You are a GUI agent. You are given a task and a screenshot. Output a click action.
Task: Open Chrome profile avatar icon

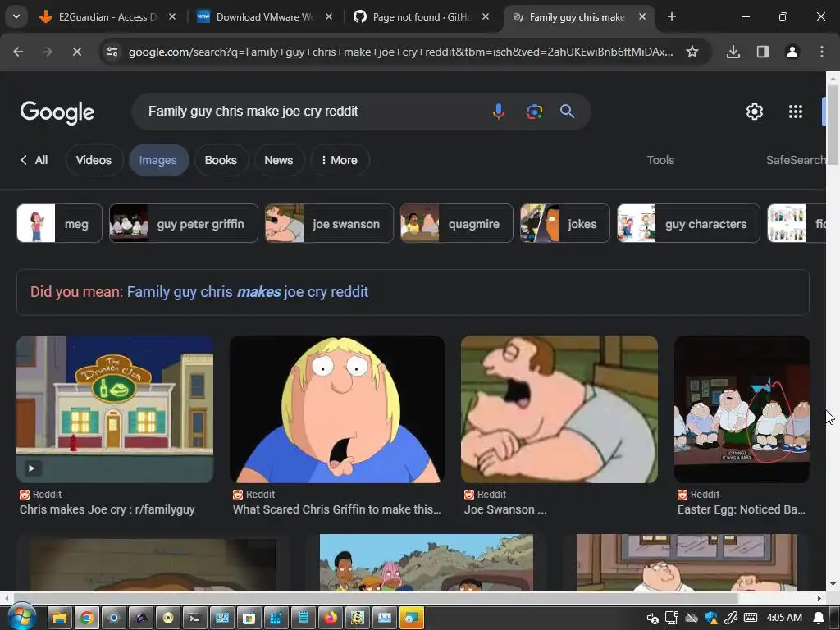(x=792, y=52)
